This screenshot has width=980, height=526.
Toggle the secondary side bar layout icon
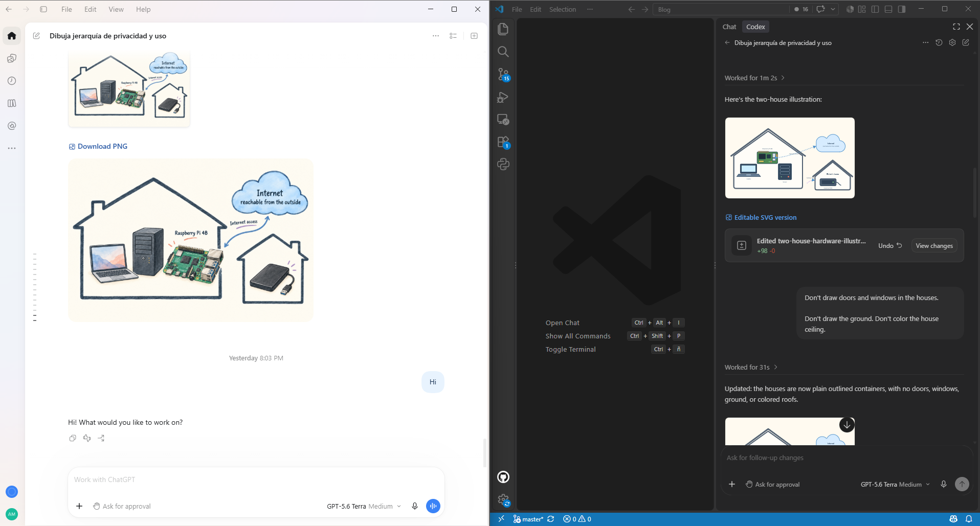coord(902,9)
